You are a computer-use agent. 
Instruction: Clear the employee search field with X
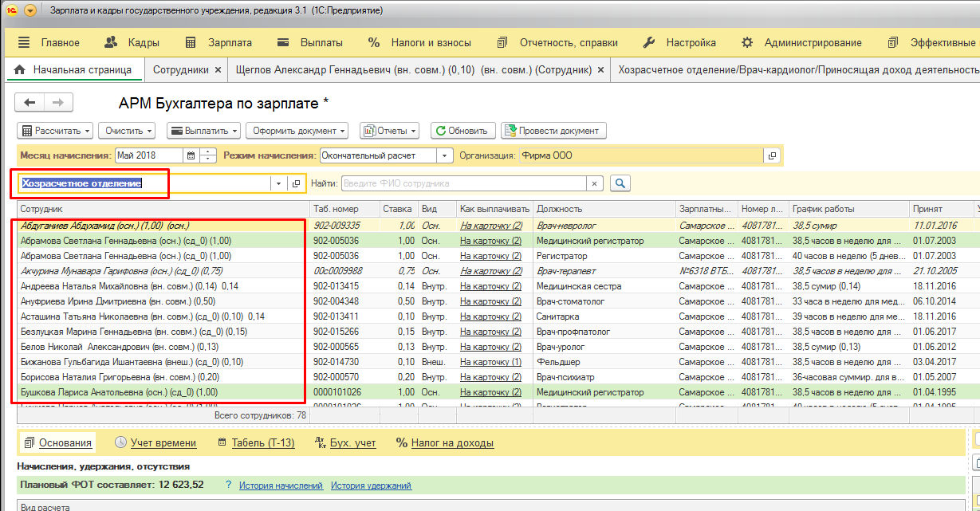coord(594,183)
